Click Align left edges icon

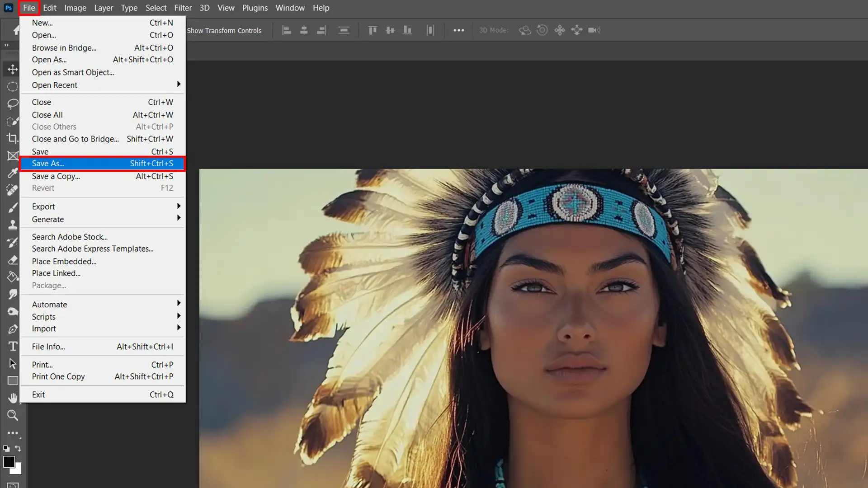coord(287,30)
